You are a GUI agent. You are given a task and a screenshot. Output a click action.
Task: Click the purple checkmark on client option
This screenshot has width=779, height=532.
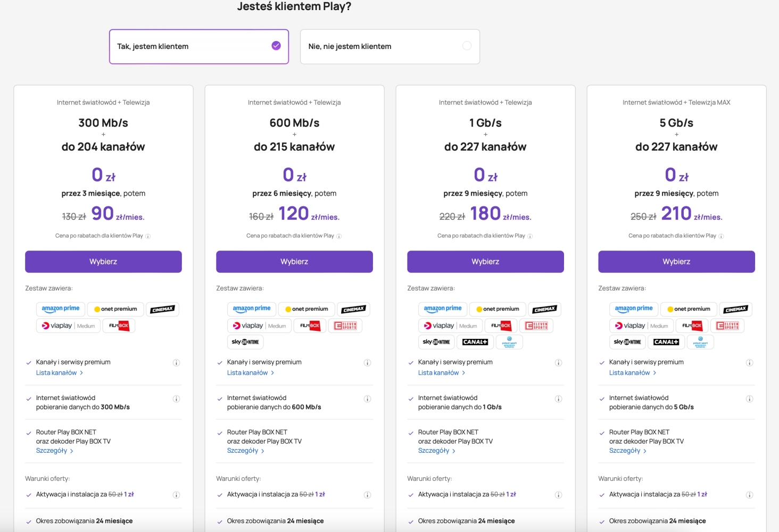tap(276, 46)
